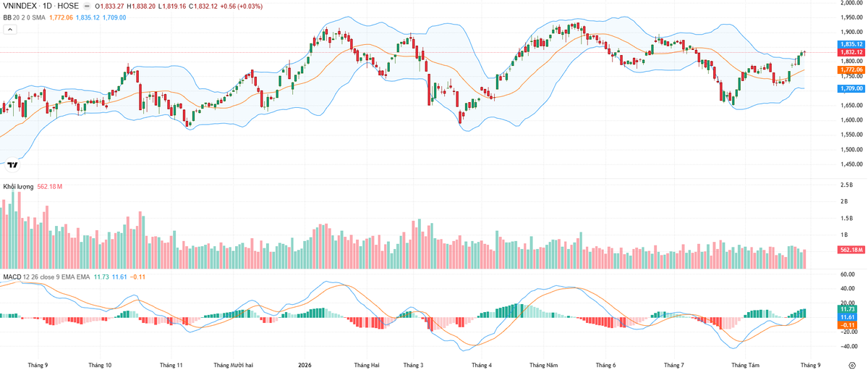Click Tháng Tám on the time axis

coord(746,365)
